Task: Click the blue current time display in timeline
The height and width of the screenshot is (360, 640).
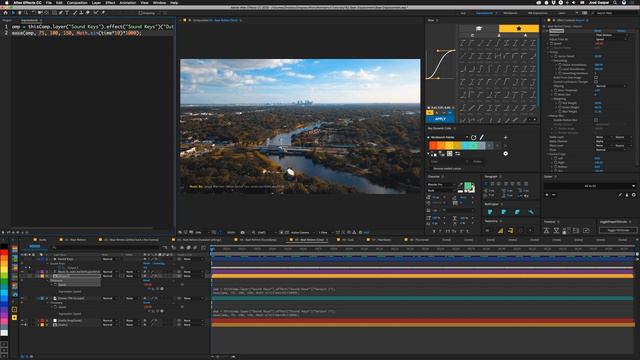Action: pyautogui.click(x=35, y=246)
